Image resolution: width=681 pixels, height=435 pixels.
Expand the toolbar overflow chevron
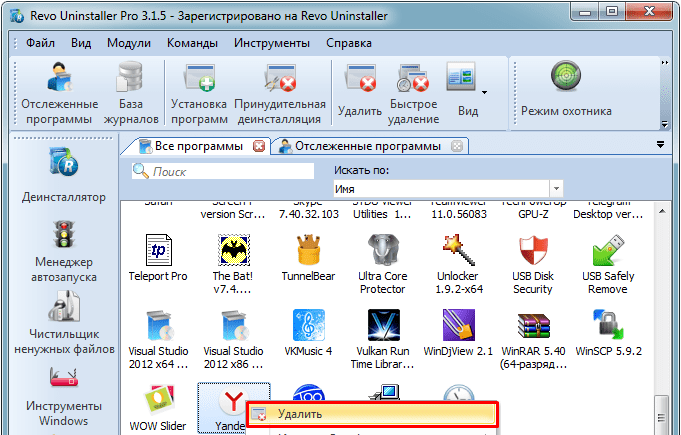pyautogui.click(x=664, y=63)
